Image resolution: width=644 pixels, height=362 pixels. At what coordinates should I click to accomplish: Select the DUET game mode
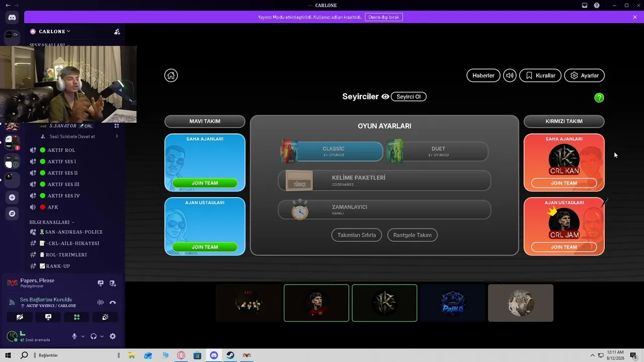[x=437, y=151]
